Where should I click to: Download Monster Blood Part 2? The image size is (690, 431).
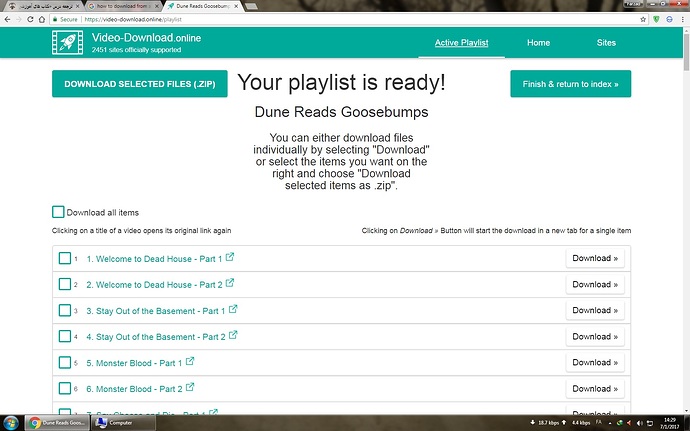(595, 388)
